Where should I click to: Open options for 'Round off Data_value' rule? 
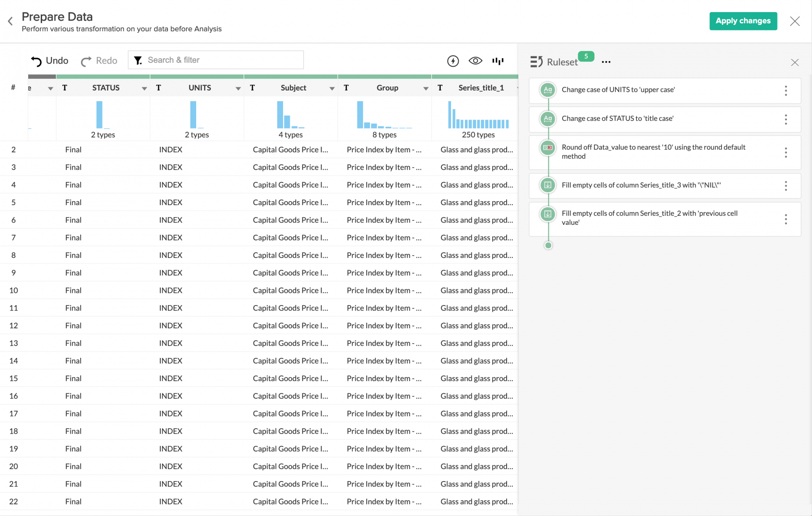point(786,153)
